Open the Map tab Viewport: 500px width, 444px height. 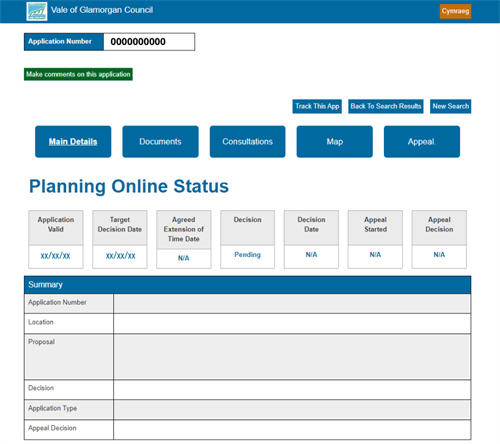[335, 142]
